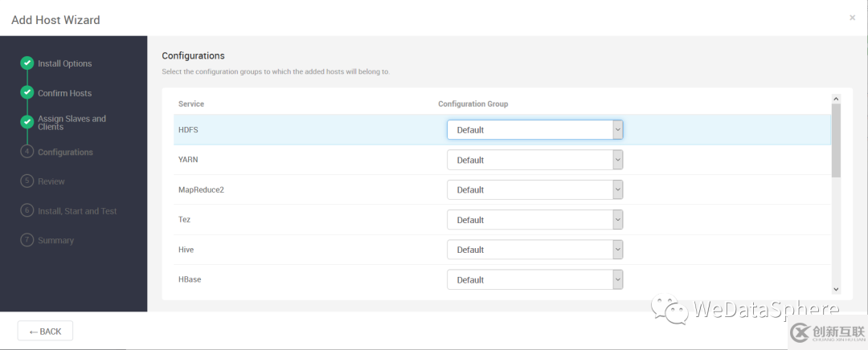868x350 pixels.
Task: Click the step 5 Review circle icon
Action: click(27, 181)
